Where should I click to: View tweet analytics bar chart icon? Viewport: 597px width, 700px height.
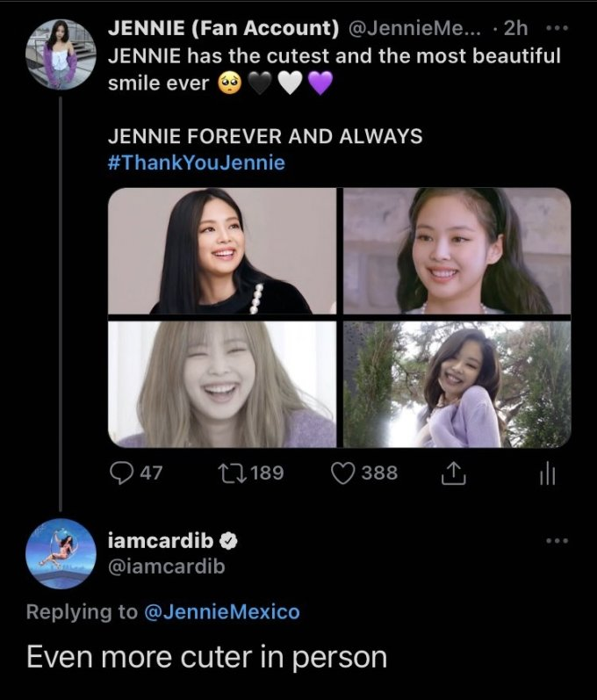(x=548, y=473)
